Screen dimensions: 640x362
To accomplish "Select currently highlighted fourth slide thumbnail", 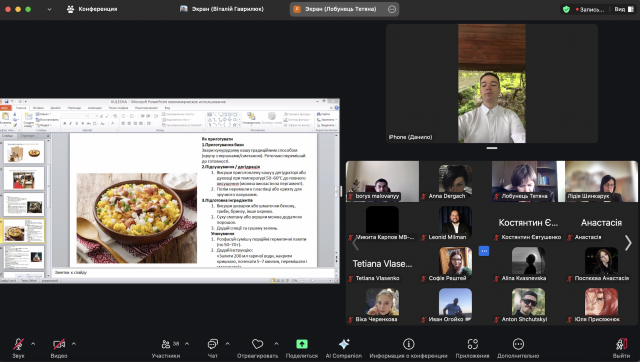I will pyautogui.click(x=24, y=231).
